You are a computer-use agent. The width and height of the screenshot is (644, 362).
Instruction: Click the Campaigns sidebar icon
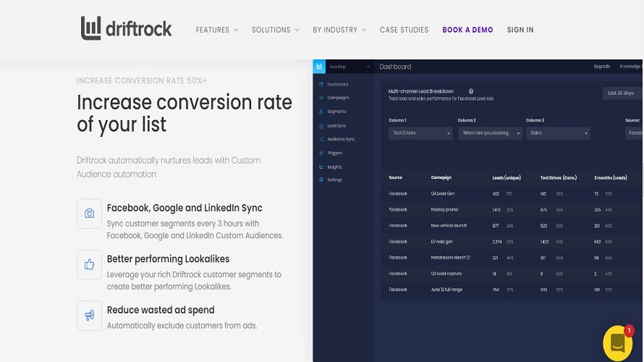pyautogui.click(x=321, y=98)
